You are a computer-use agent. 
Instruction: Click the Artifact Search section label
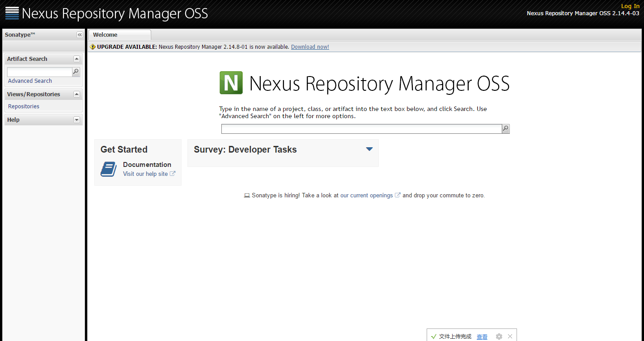[x=27, y=59]
